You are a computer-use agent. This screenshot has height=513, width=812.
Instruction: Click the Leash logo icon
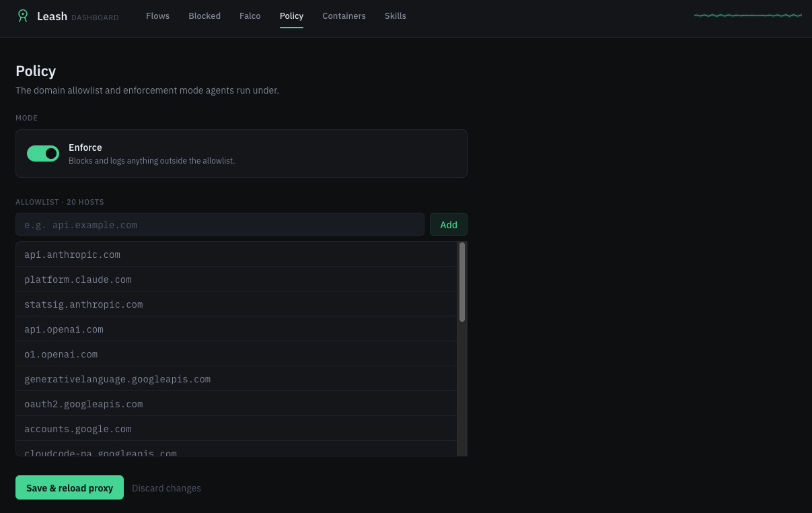tap(23, 15)
